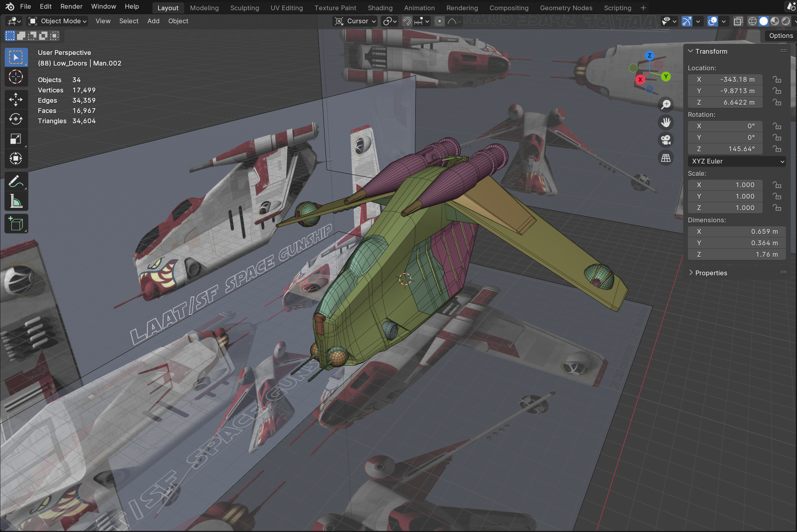This screenshot has width=797, height=532.
Task: Toggle camera view with the camera icon
Action: [666, 140]
